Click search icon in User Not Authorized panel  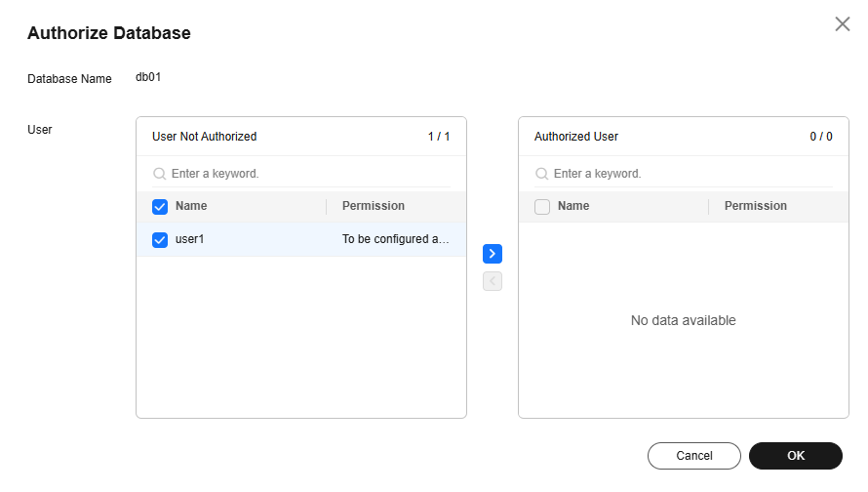[x=159, y=174]
